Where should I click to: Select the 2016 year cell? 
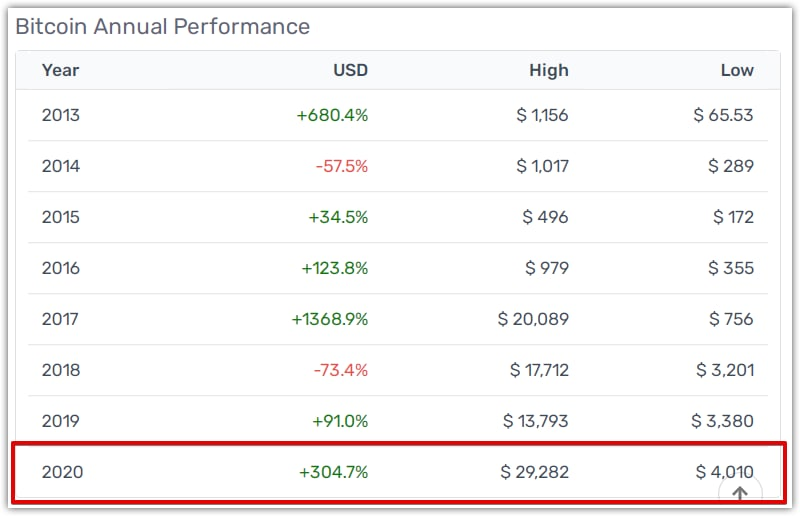click(61, 268)
